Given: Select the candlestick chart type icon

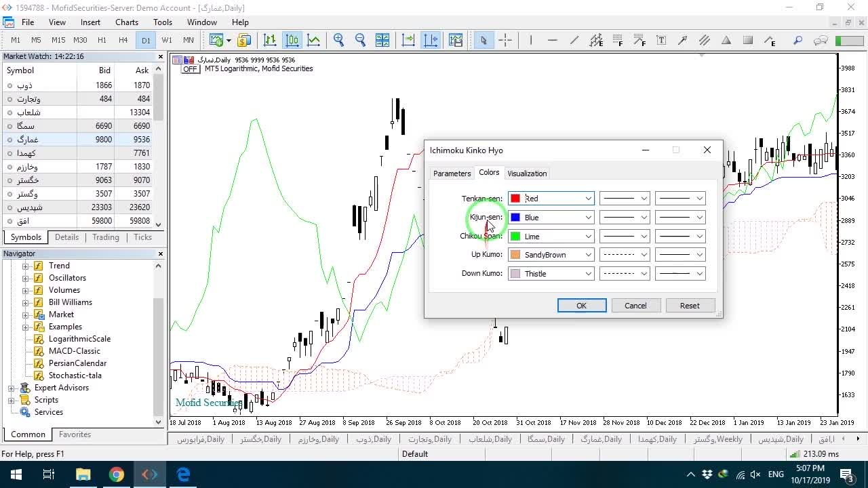Looking at the screenshot, I should [x=292, y=40].
